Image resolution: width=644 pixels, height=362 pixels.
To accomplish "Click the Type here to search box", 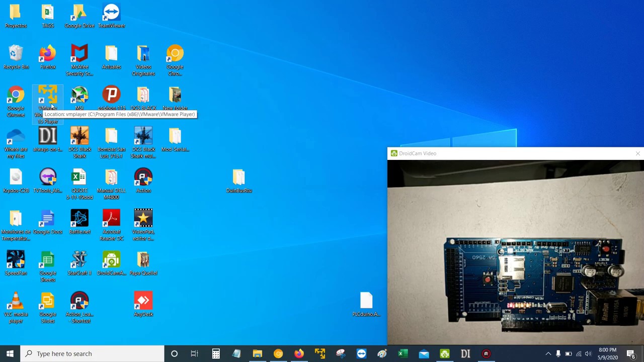I will point(93,353).
